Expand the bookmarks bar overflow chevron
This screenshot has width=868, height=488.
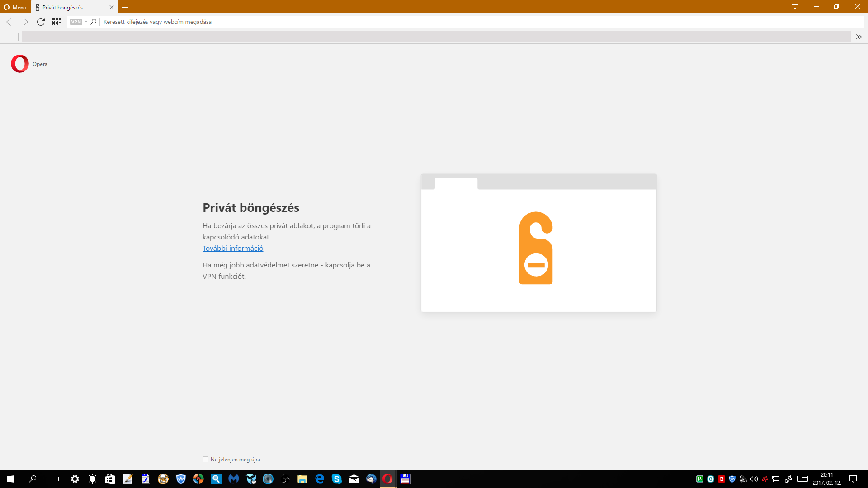[x=859, y=37]
